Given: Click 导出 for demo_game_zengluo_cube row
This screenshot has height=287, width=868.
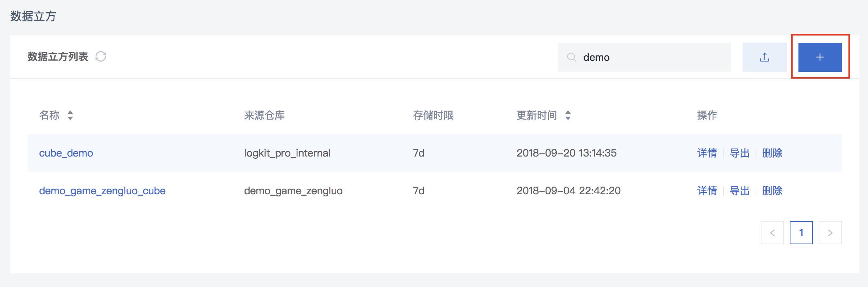Looking at the screenshot, I should [x=740, y=191].
